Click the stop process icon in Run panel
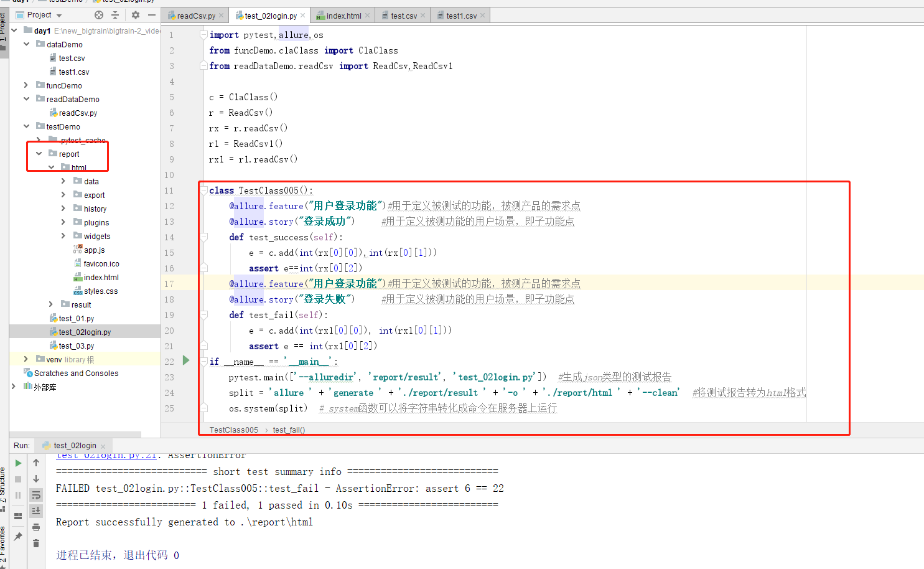The image size is (924, 569). click(x=18, y=479)
